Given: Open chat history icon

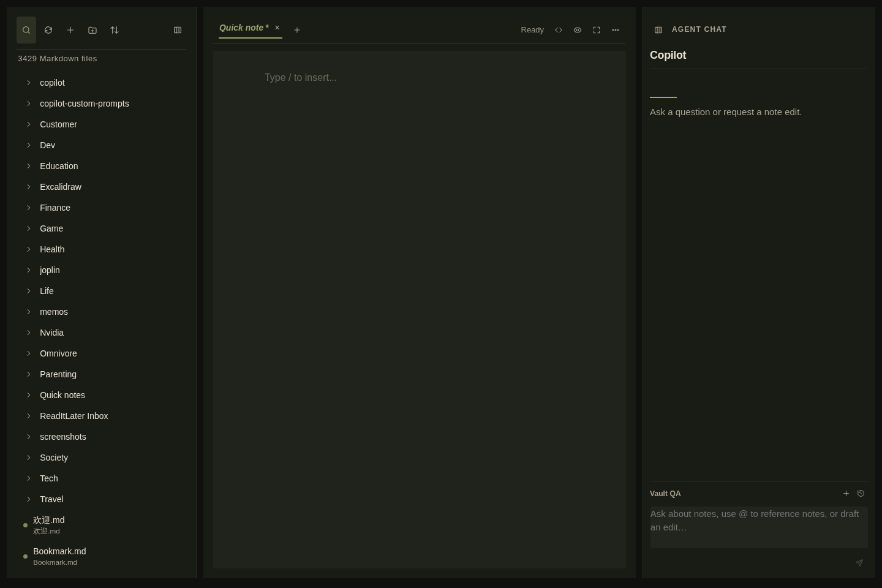Looking at the screenshot, I should [861, 494].
